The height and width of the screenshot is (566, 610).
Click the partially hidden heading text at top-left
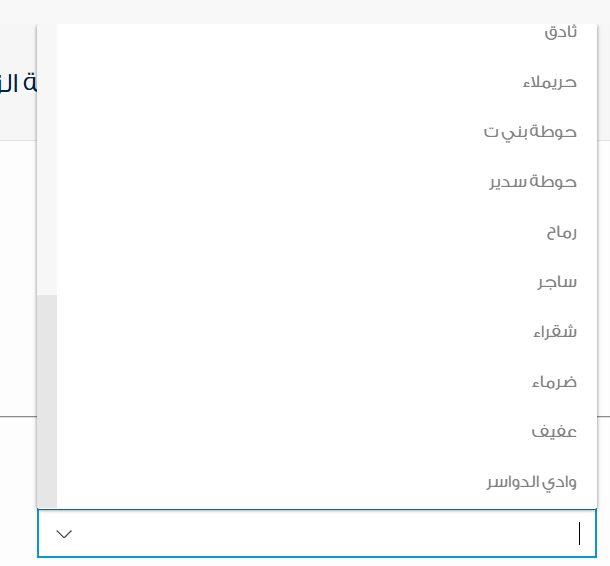(x=17, y=82)
